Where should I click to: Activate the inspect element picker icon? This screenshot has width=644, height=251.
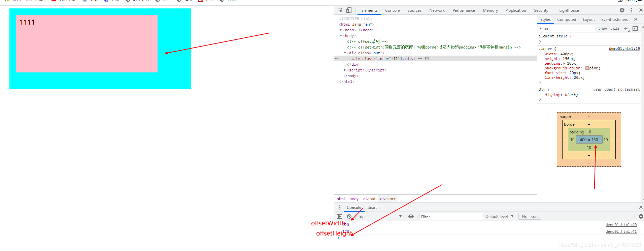click(x=340, y=10)
